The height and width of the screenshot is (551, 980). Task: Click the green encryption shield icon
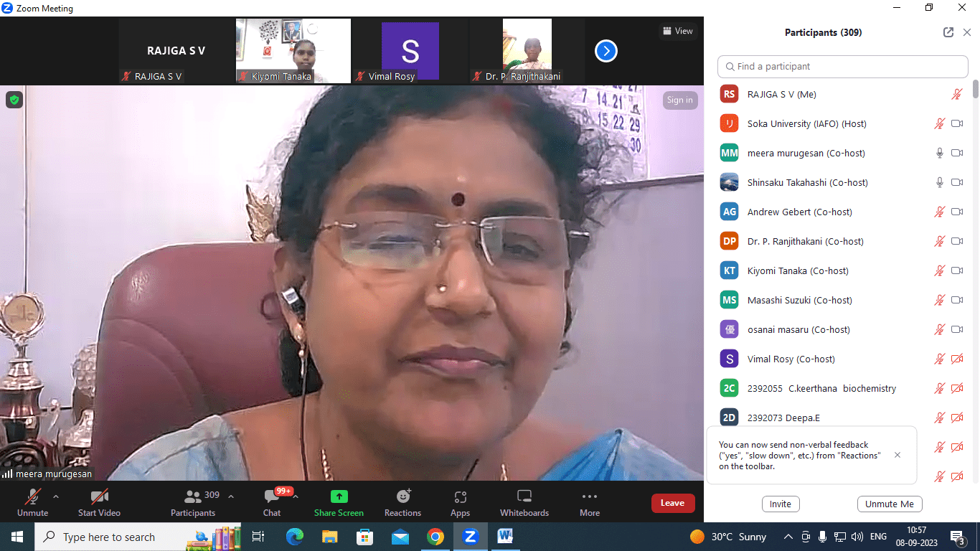click(14, 100)
